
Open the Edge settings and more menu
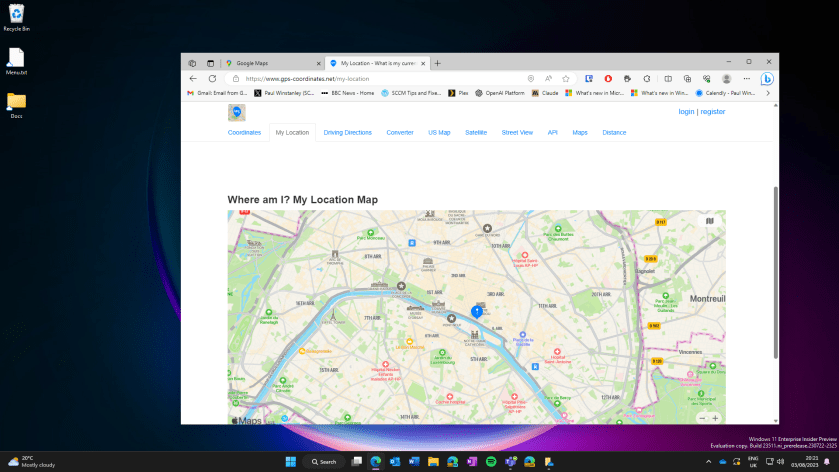[x=746, y=78]
